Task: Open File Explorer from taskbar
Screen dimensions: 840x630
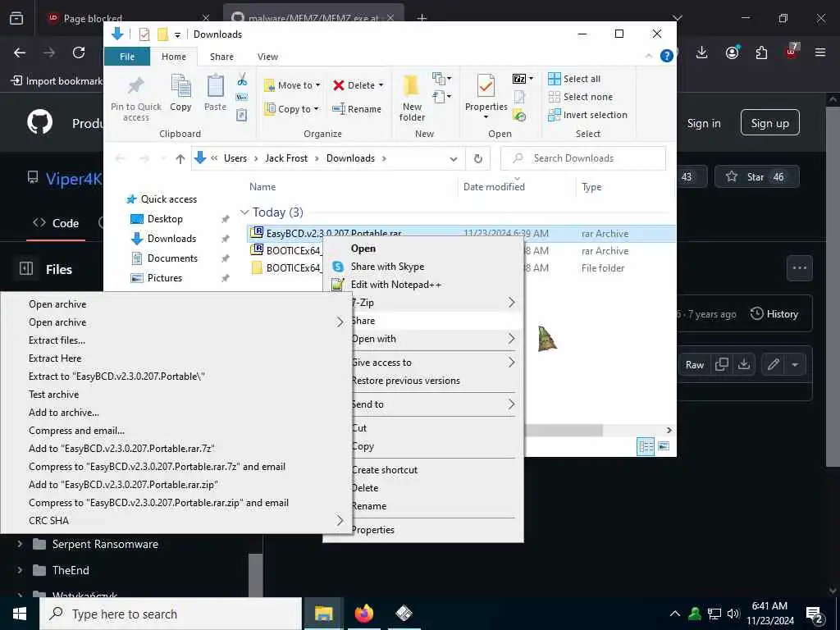Action: point(323,614)
